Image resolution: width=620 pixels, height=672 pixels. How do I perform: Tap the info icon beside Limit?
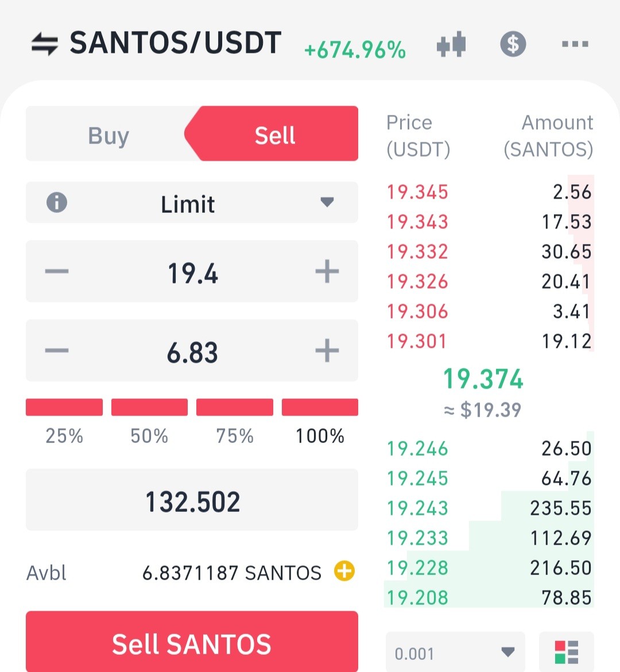tap(57, 202)
